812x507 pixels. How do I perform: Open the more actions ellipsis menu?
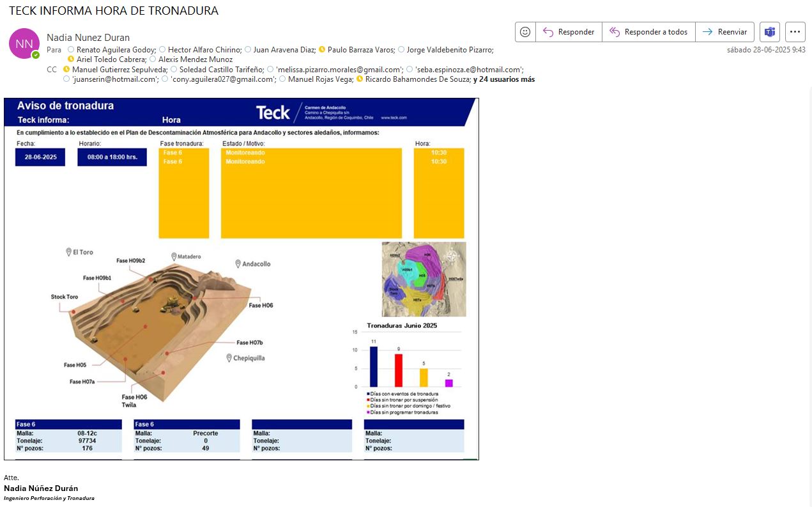point(795,32)
